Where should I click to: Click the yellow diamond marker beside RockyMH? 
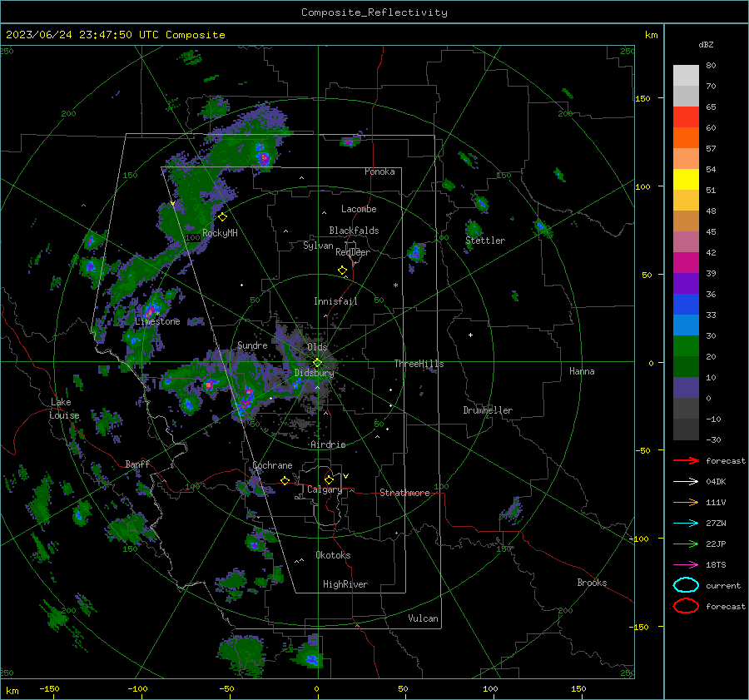click(x=222, y=217)
